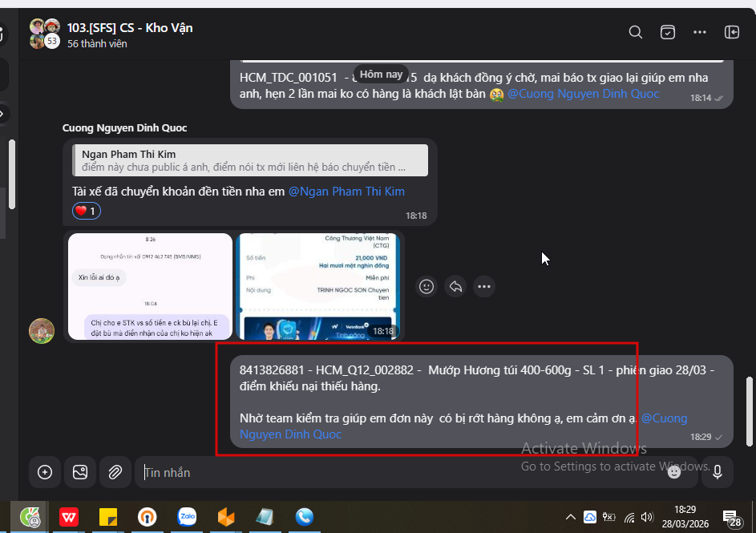The image size is (756, 533).
Task: Open group avatar for CS - Kho Vận
Action: (45, 34)
